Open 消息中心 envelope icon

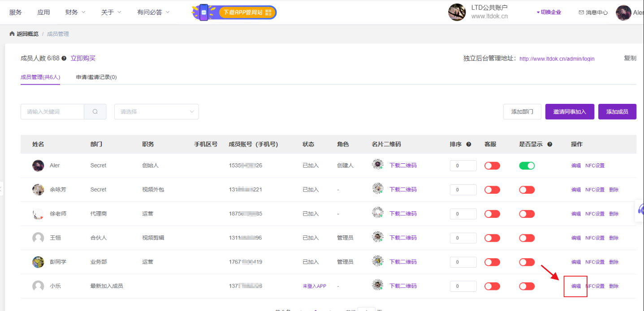[x=581, y=13]
